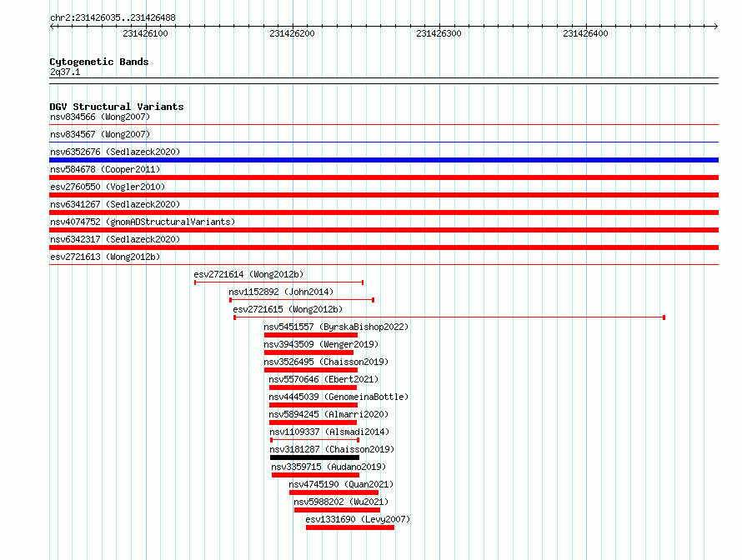Image resolution: width=742 pixels, height=560 pixels.
Task: Open nsv1109337 (Alsmadi2014) label
Action: (x=329, y=432)
